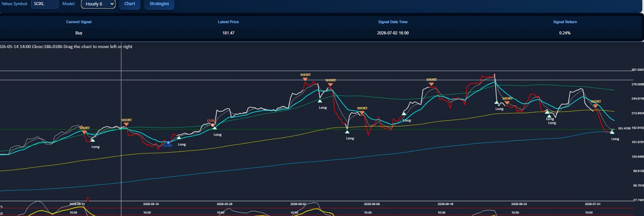Viewport: 644px width, 216px height.
Task: Click the 2026-05-18 date axis label
Action: coord(151,204)
